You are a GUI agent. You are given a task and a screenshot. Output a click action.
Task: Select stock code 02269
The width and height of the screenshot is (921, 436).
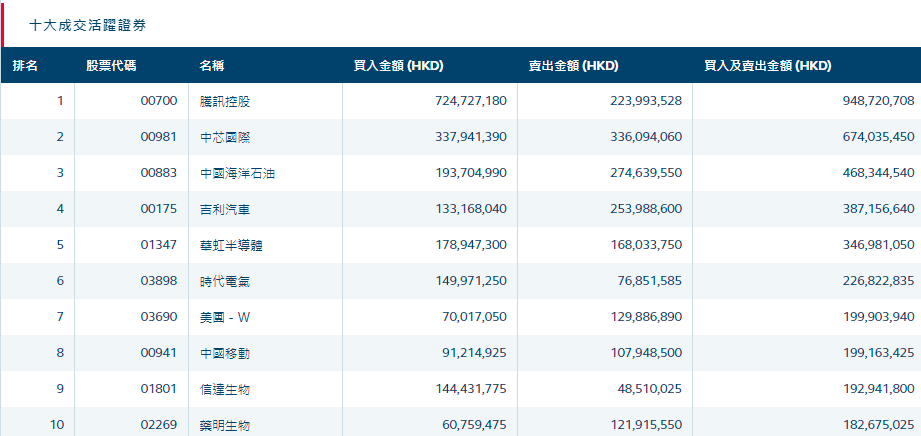(159, 424)
